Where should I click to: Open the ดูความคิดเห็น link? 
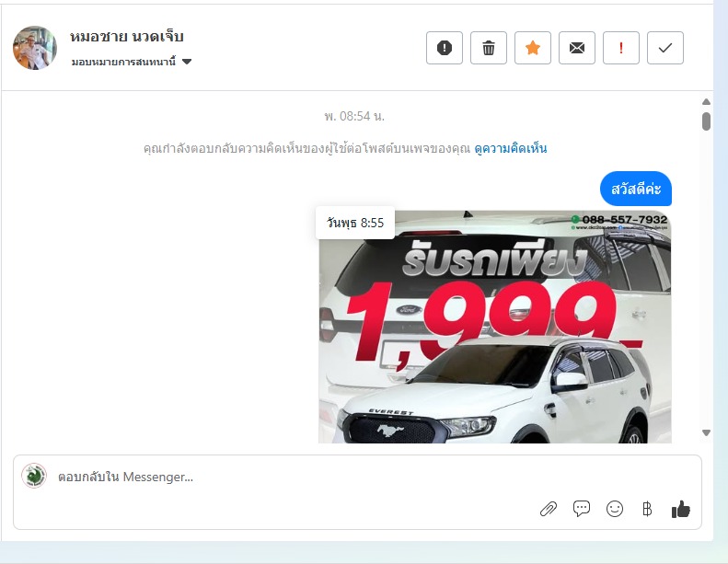[x=510, y=148]
